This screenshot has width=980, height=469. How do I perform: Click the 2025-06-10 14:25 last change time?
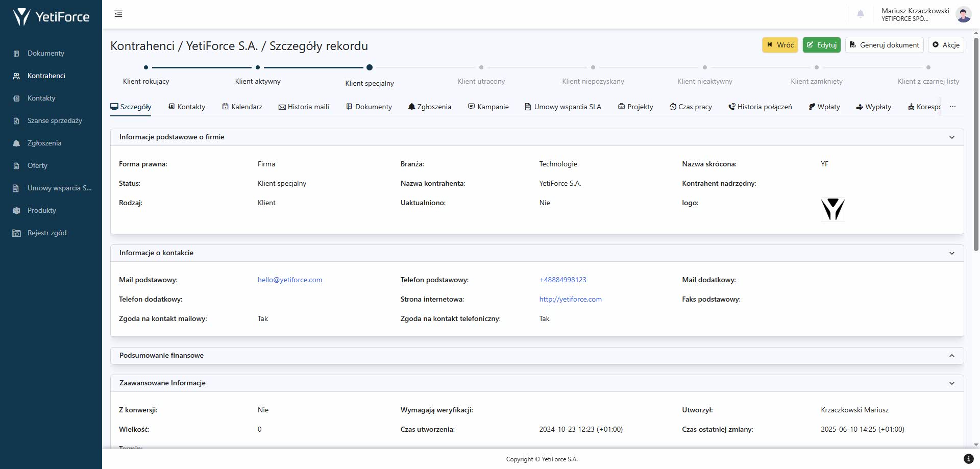[863, 429]
